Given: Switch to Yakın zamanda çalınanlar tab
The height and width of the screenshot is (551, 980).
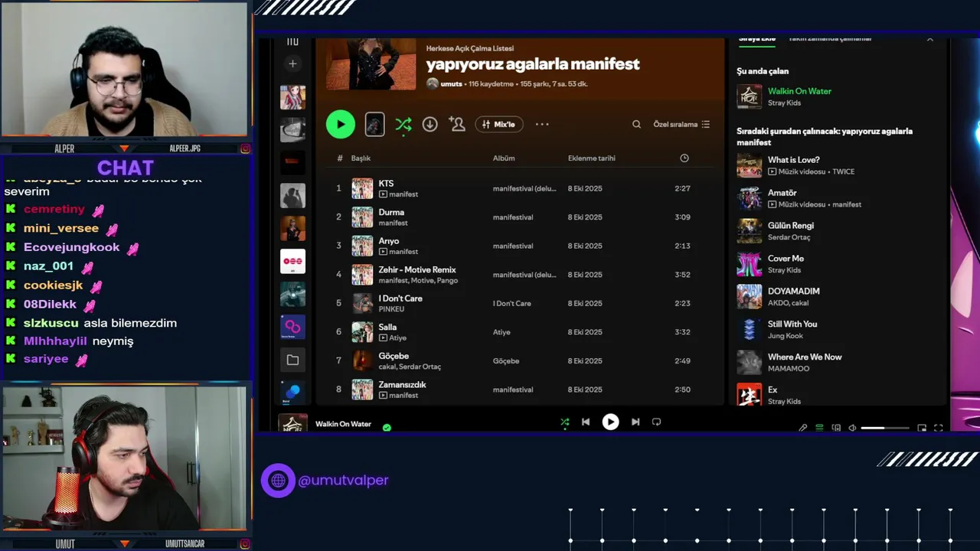Looking at the screenshot, I should (x=830, y=39).
